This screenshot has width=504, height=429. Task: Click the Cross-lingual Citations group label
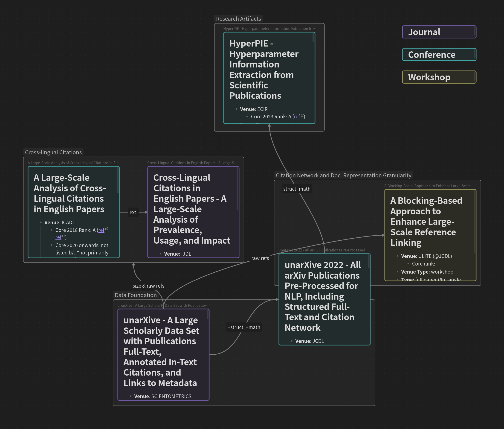[53, 152]
